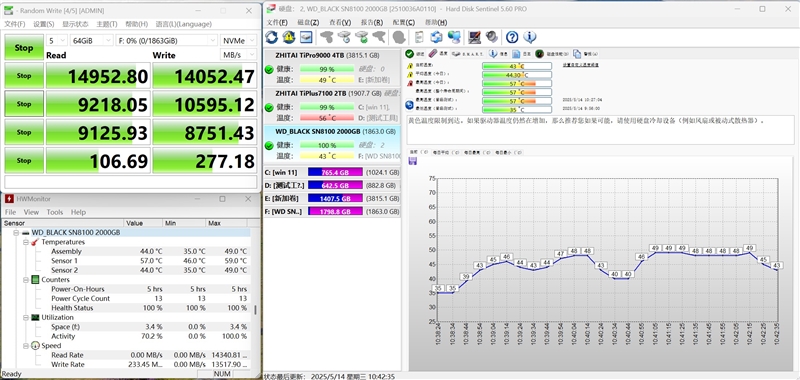This screenshot has height=380, width=800.
Task: Click the blue-framed disk image toolbar icon
Action: click(x=306, y=37)
